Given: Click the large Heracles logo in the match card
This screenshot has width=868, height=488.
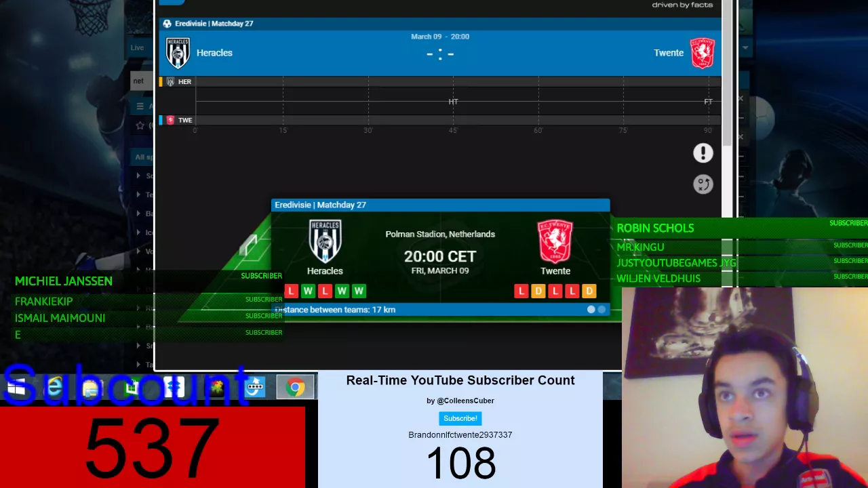Looking at the screenshot, I should coord(325,241).
